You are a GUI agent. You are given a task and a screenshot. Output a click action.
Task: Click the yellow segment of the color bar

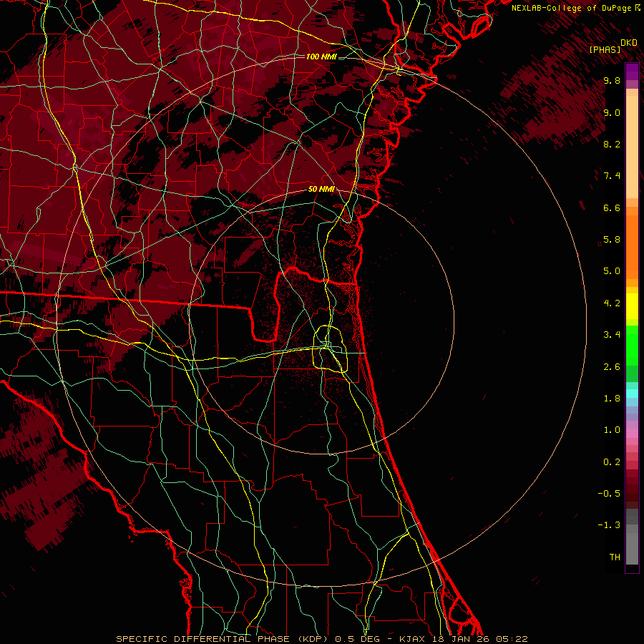632,306
